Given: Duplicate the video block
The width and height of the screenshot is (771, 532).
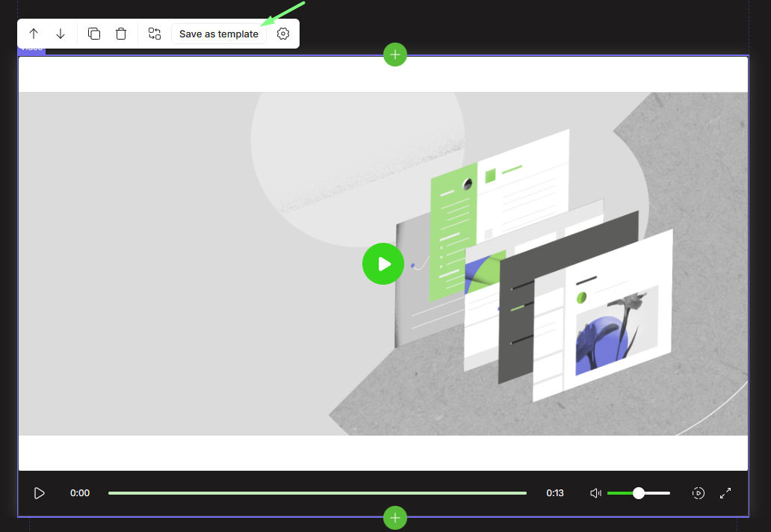Looking at the screenshot, I should tap(94, 34).
